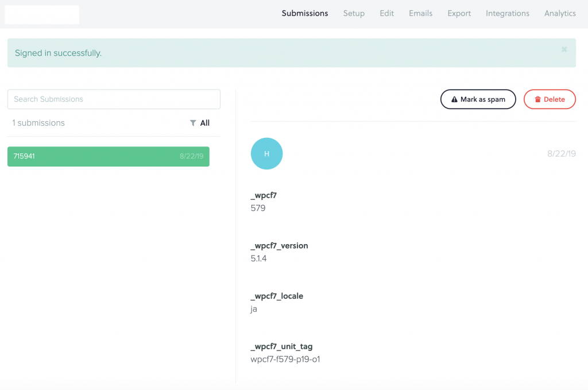Switch to the Export tab
This screenshot has width=588, height=390.
pyautogui.click(x=459, y=14)
